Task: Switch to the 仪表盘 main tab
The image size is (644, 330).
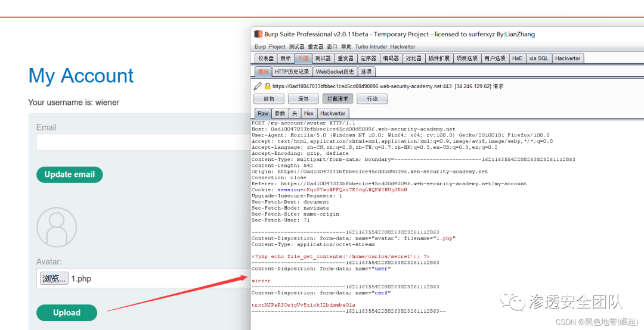Action: tap(266, 58)
